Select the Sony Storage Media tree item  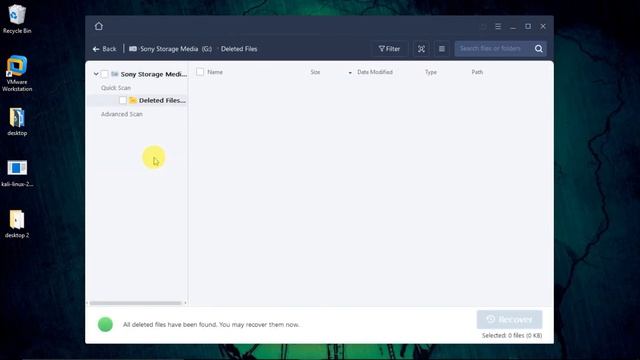pyautogui.click(x=153, y=74)
